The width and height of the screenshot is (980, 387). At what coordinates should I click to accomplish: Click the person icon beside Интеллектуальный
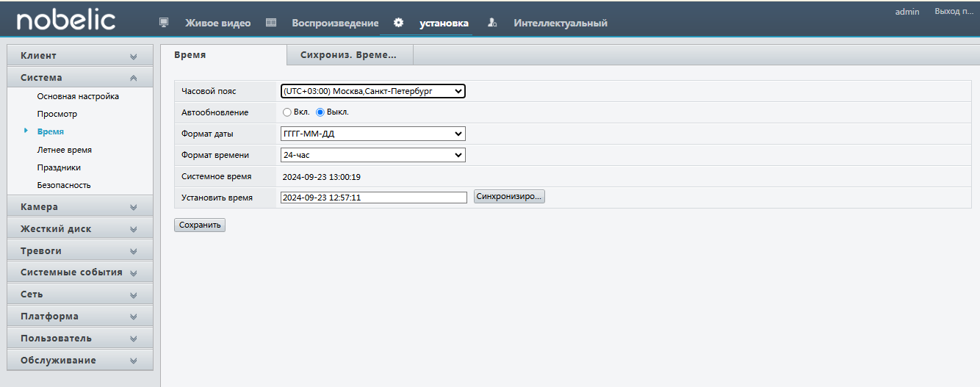[x=493, y=23]
